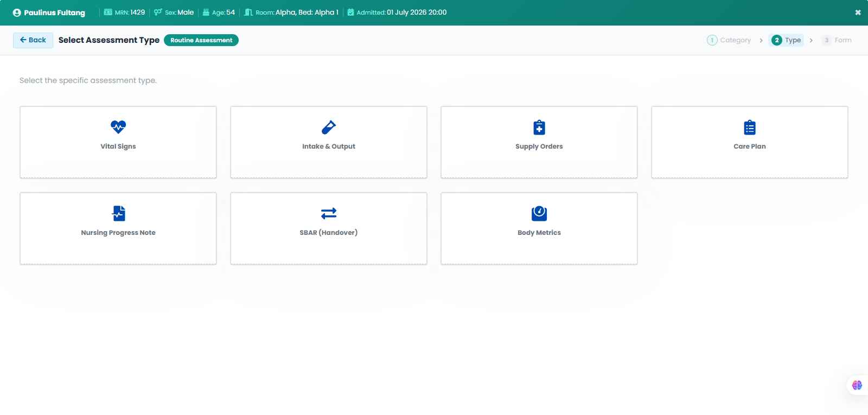The image size is (868, 415).
Task: Open the AI brain assistant icon
Action: click(857, 385)
